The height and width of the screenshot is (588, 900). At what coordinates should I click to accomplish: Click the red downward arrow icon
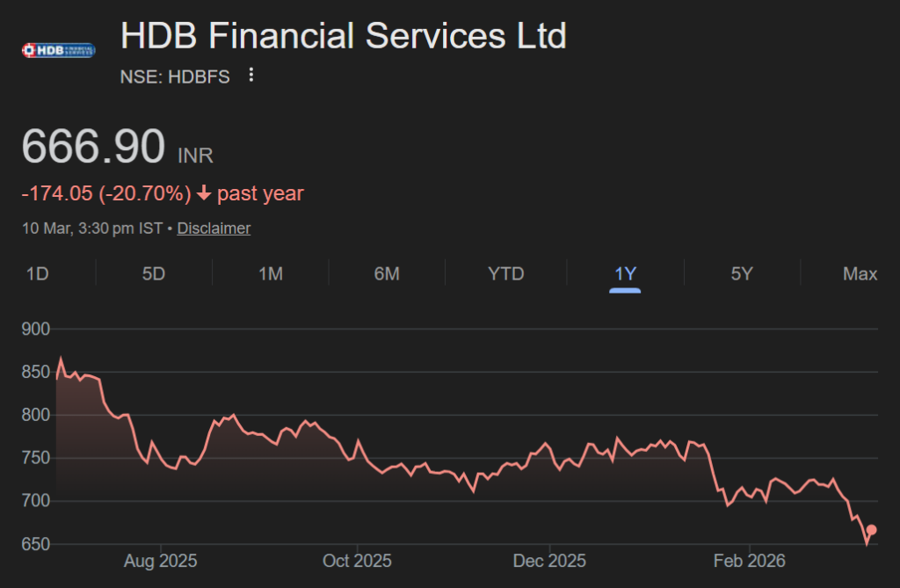[203, 193]
